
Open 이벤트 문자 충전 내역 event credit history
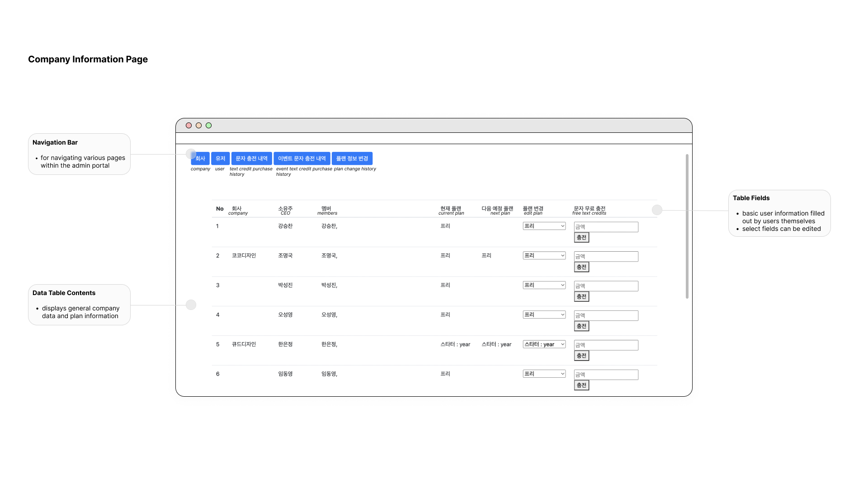tap(302, 159)
